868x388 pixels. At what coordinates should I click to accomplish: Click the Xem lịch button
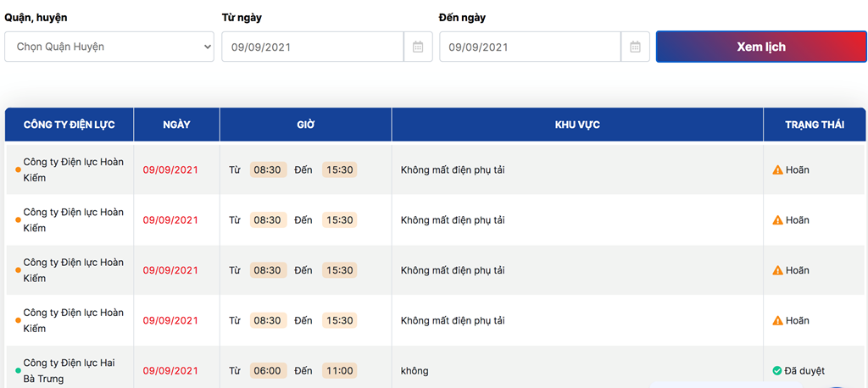(761, 47)
